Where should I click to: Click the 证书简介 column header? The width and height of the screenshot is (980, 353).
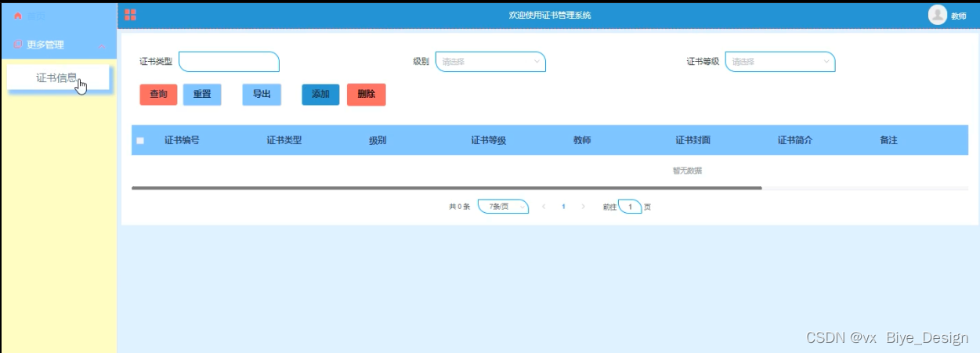[795, 141]
